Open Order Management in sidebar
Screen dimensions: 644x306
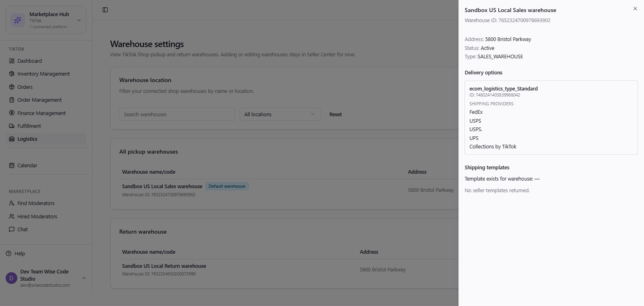[x=46, y=100]
